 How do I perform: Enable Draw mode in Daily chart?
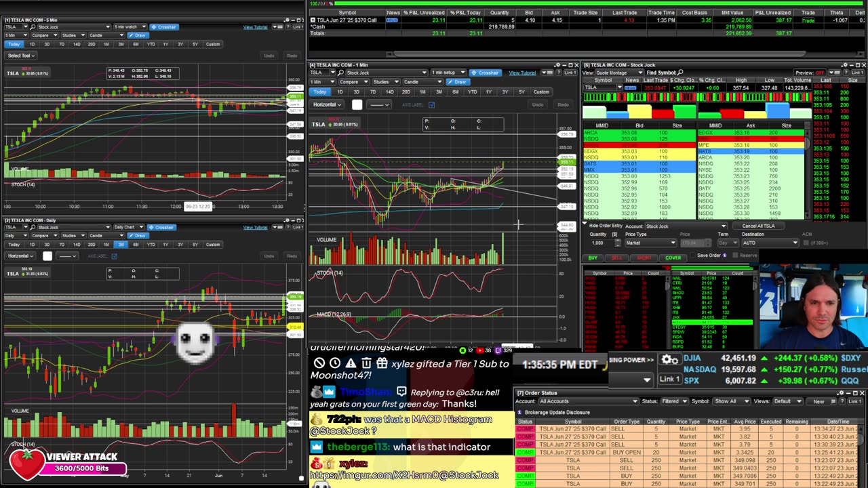[x=138, y=235]
